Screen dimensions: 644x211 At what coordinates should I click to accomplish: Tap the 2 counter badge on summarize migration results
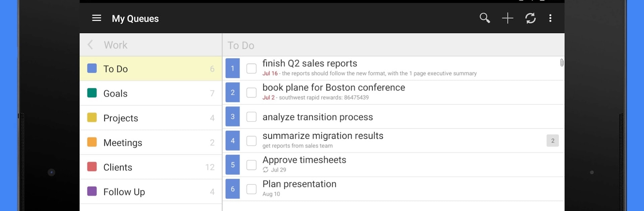pyautogui.click(x=552, y=141)
